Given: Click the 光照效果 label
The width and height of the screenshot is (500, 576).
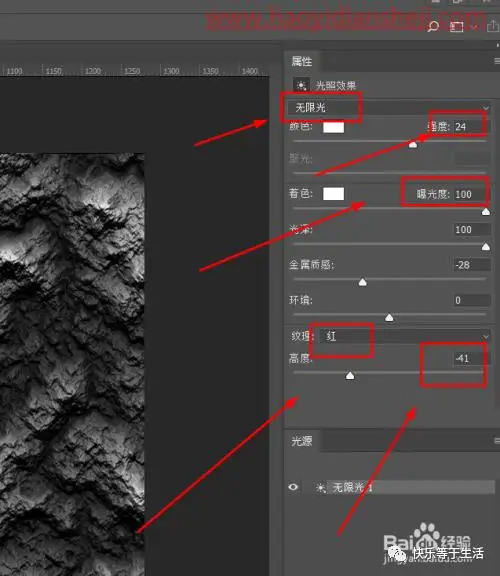Looking at the screenshot, I should point(335,86).
